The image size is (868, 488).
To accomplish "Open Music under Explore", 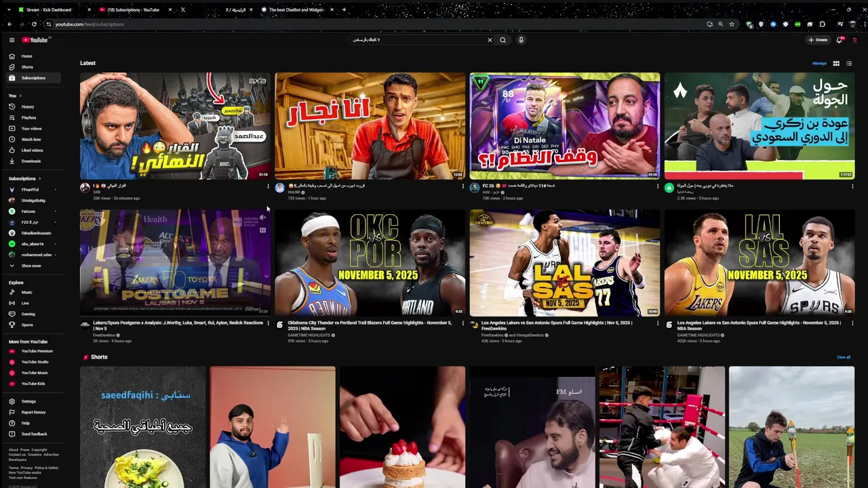I will coord(34,292).
